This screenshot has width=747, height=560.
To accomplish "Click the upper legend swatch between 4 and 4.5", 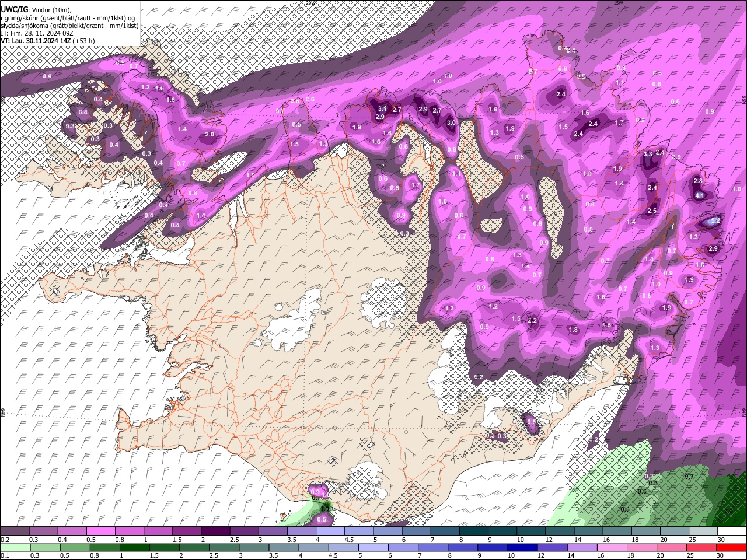I will coord(330,531).
